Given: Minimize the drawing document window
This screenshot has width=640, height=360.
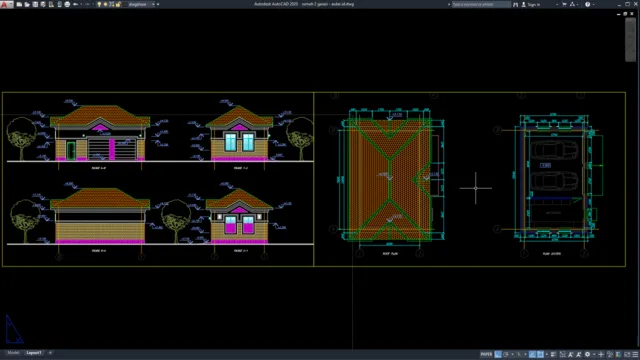Looking at the screenshot, I should click(618, 13).
